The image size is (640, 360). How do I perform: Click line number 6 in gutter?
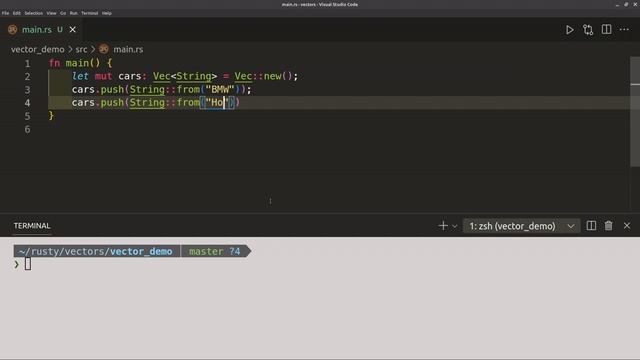27,129
